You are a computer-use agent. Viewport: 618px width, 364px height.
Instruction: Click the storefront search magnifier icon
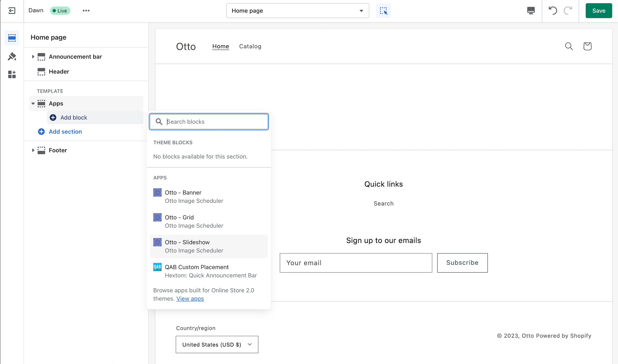pyautogui.click(x=569, y=46)
